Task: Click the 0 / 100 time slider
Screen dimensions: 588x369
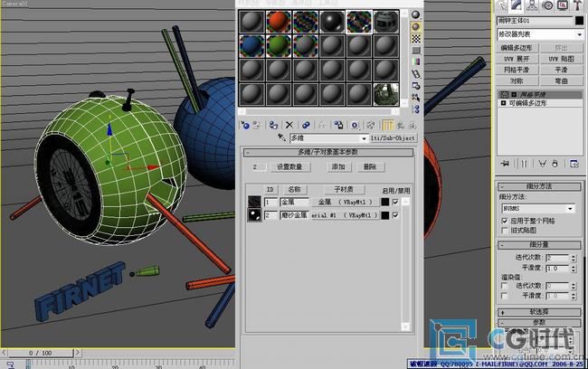Action: [x=40, y=354]
